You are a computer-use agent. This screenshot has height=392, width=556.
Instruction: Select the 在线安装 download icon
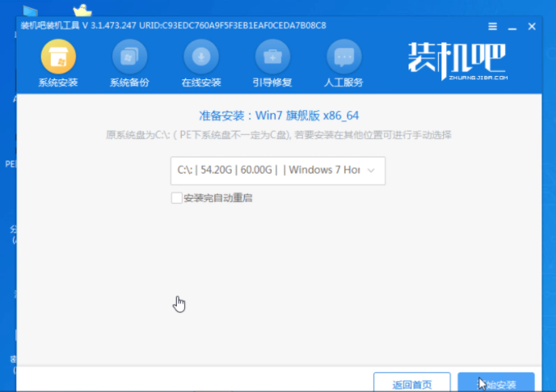click(201, 57)
